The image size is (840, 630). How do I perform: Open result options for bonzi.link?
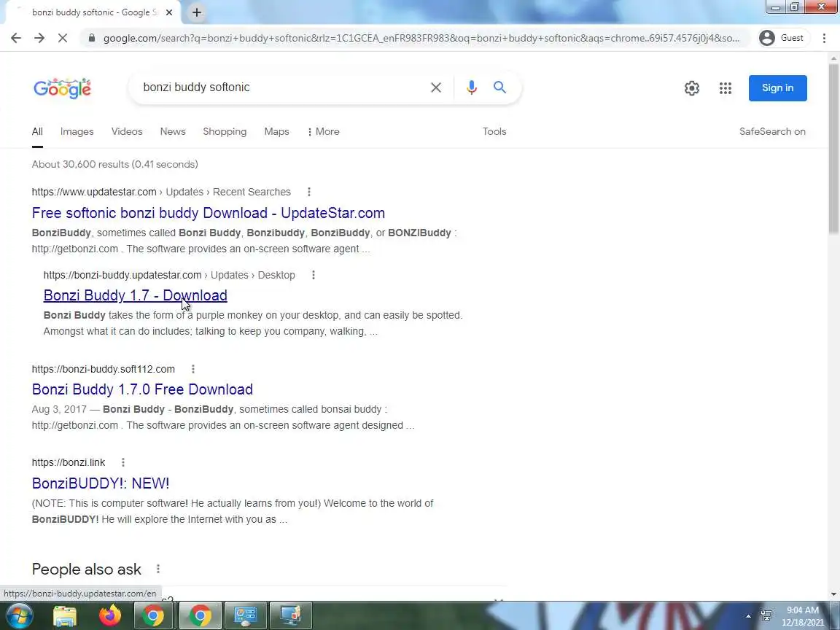tap(122, 462)
